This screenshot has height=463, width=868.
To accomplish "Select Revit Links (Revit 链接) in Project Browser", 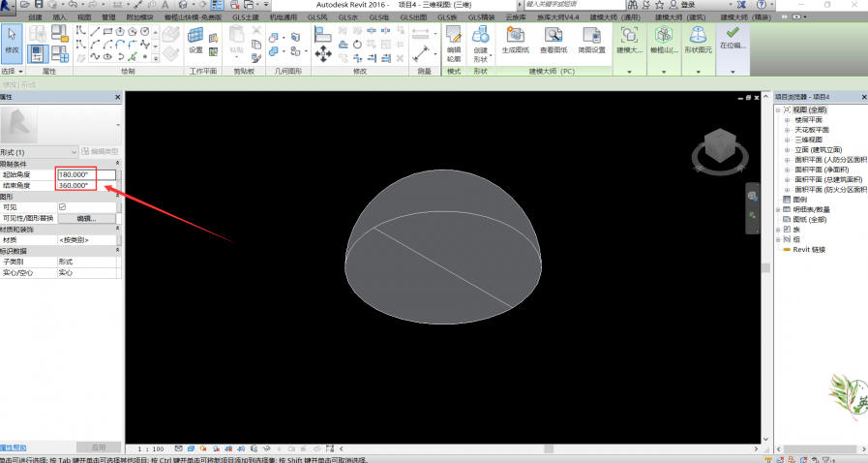I will point(809,249).
